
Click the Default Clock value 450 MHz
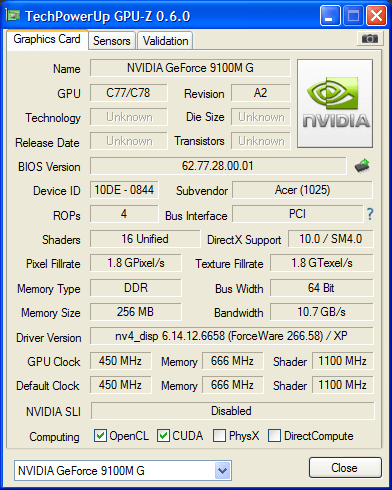click(120, 385)
